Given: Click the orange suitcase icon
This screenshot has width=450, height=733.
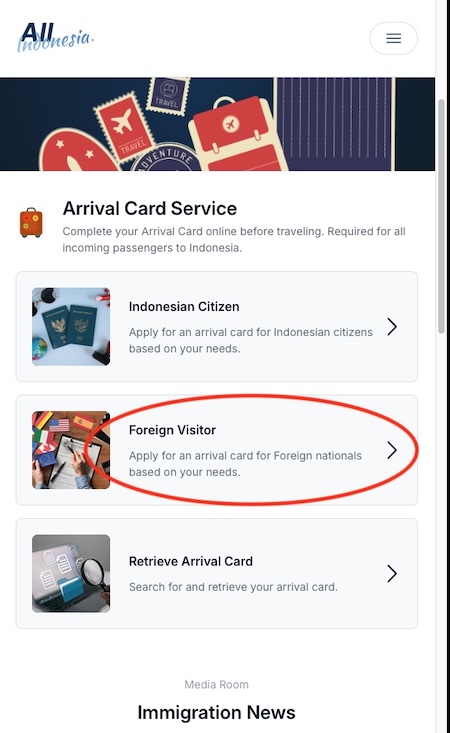Looking at the screenshot, I should 31,223.
